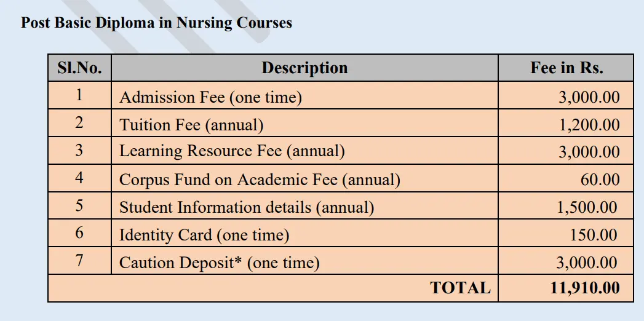Viewport: 644px width, 321px height.
Task: Select the Identity Card (one time) description
Action: (x=204, y=235)
